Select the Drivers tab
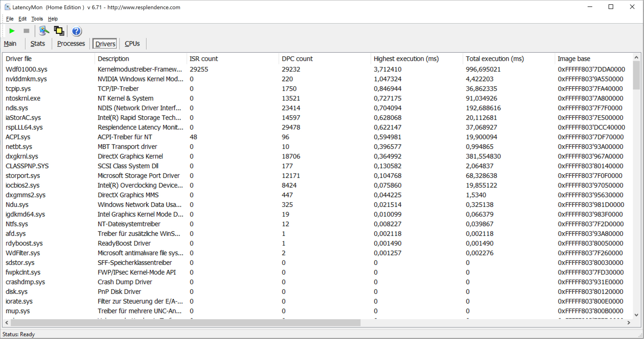This screenshot has height=339, width=644. click(105, 44)
